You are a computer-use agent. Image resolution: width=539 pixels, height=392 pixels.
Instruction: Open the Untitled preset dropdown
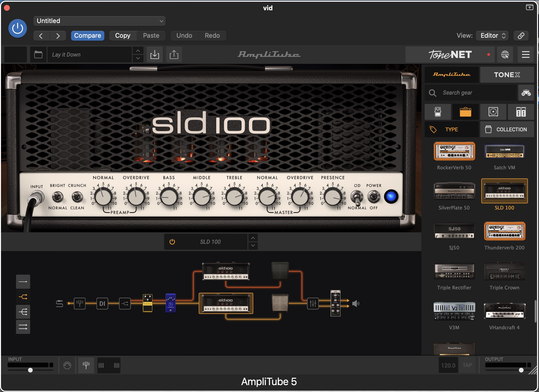99,21
